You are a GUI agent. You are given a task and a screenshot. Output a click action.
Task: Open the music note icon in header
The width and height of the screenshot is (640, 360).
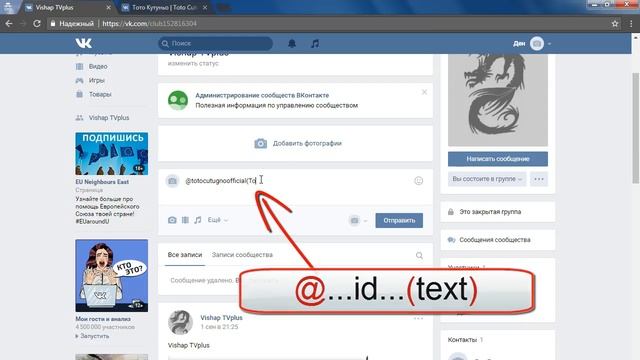coord(315,43)
